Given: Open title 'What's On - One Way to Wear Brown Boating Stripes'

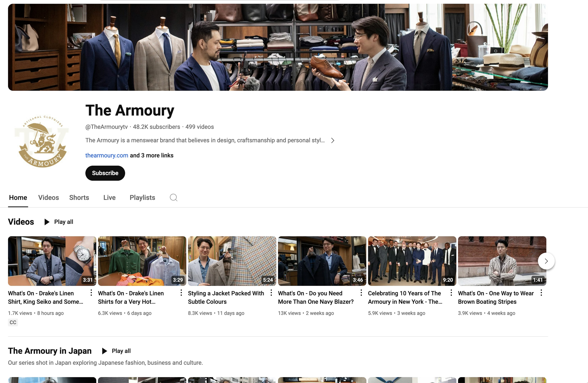Looking at the screenshot, I should point(496,298).
